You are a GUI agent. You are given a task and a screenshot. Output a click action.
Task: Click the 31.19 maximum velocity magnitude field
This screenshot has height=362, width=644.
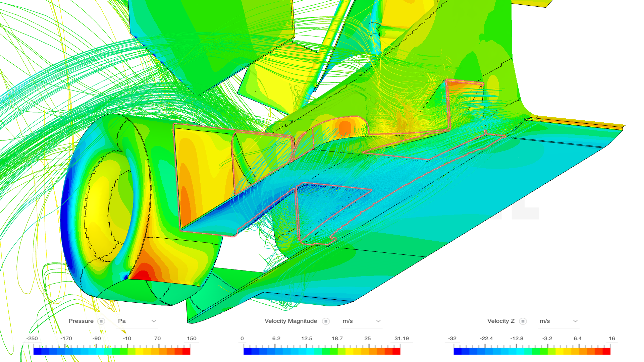[401, 339]
